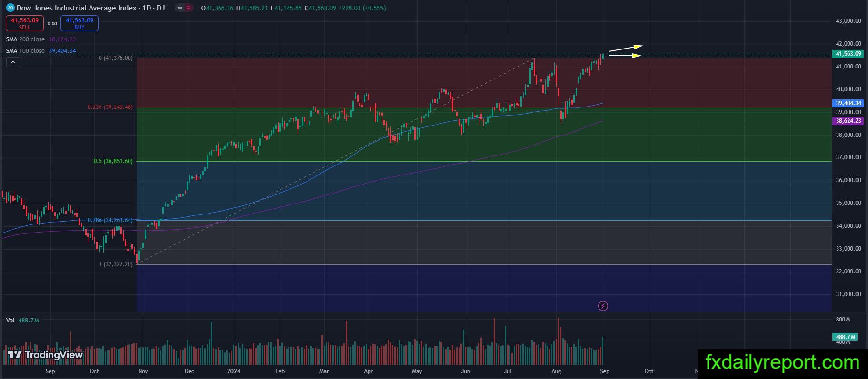Viewport: 868px width, 379px height.
Task: Click the 43,000.00 price axis label
Action: coord(848,21)
